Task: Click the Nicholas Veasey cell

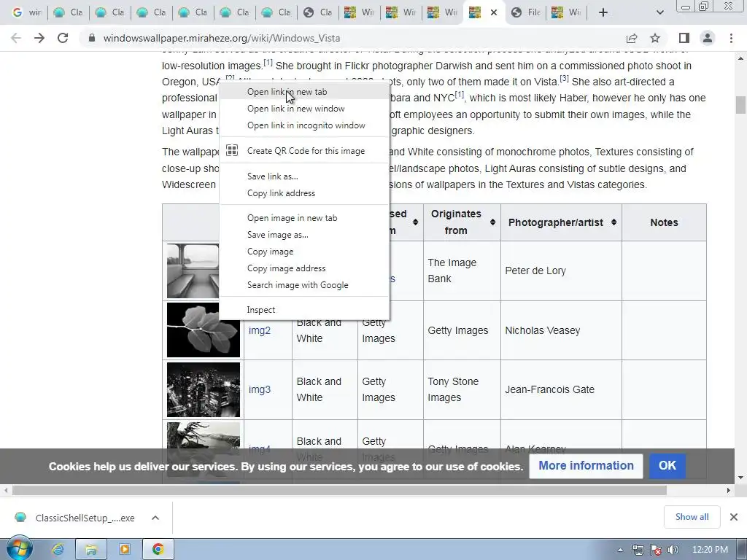Action: (x=561, y=330)
